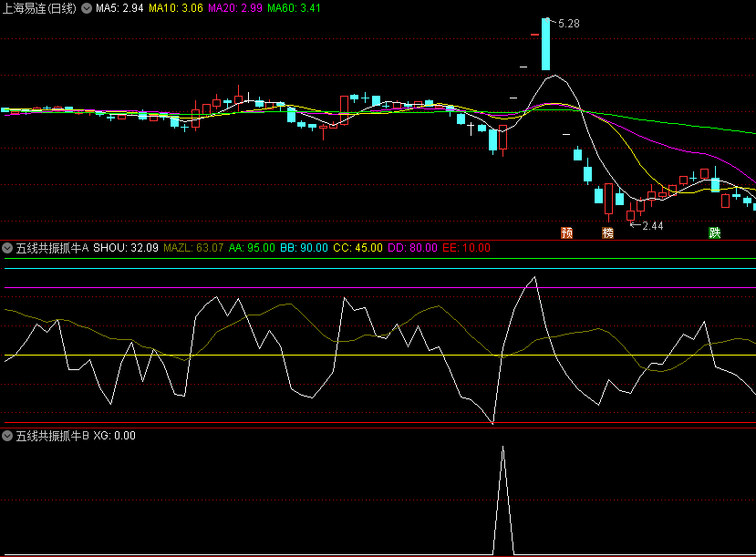This screenshot has height=557, width=756.
Task: Open the MA indicator dropdown beside 上海易连(日线)
Action: 86,8
